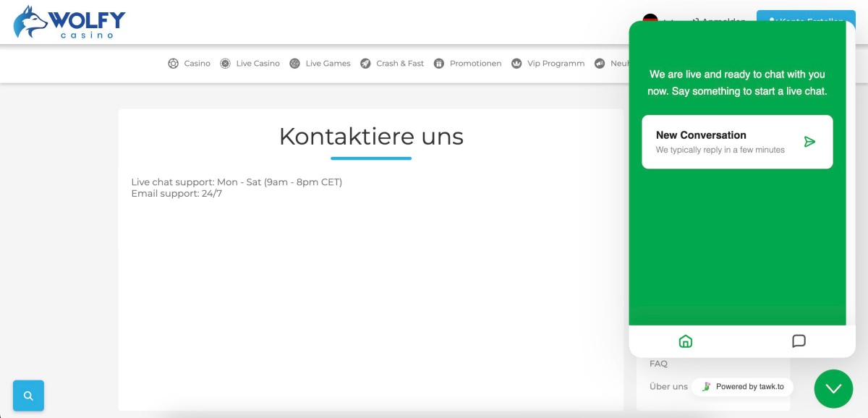The width and height of the screenshot is (868, 418).
Task: Open the Live Casino menu item
Action: click(x=258, y=64)
